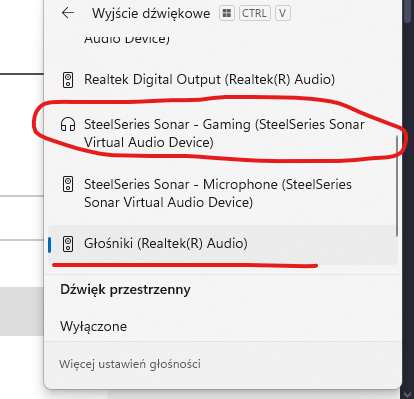The width and height of the screenshot is (414, 399).
Task: Click the speaker icon beside SteelSeries Sonar Microphone
Action: [68, 184]
